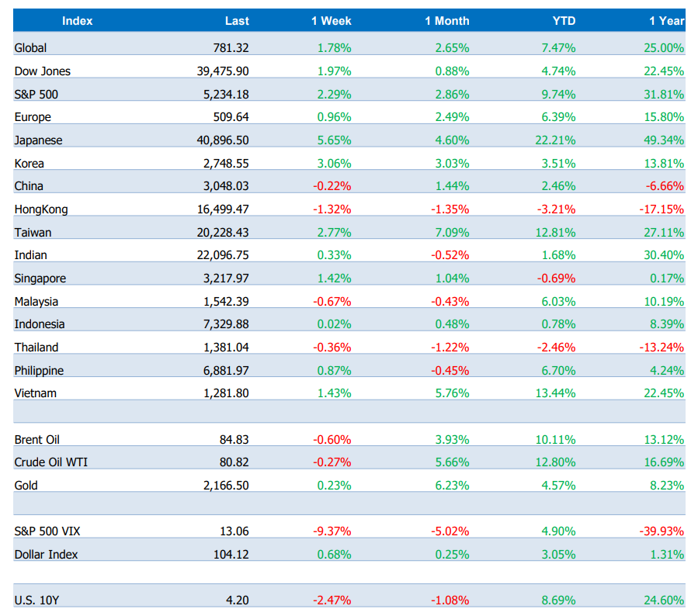Screen dimensions: 698x616
Task: Click the Brent Oil row label
Action: 37,440
